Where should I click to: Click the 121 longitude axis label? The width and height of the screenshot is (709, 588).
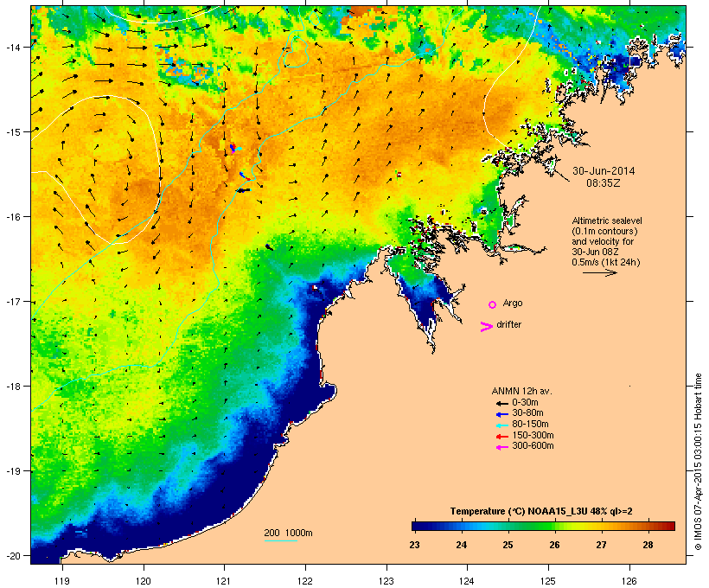point(224,581)
